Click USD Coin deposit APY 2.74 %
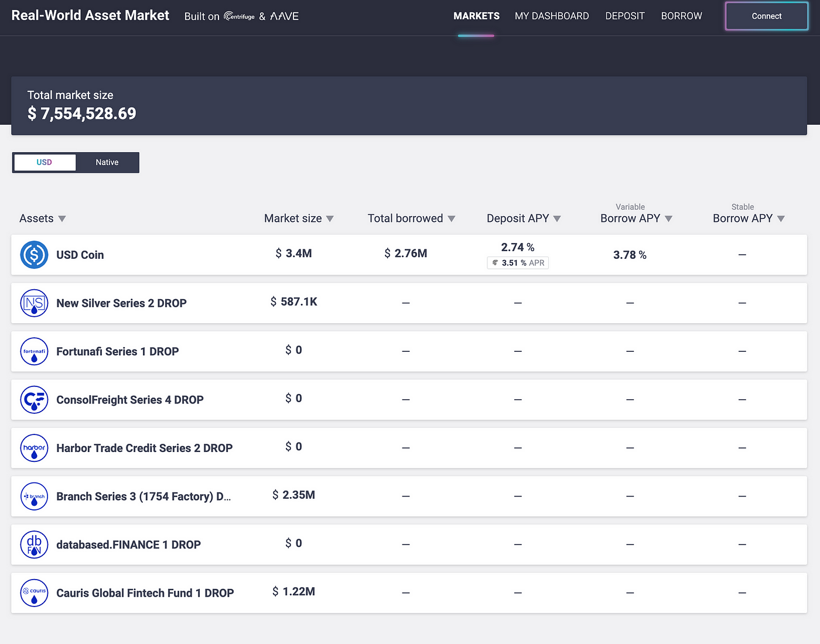820x644 pixels. (518, 247)
